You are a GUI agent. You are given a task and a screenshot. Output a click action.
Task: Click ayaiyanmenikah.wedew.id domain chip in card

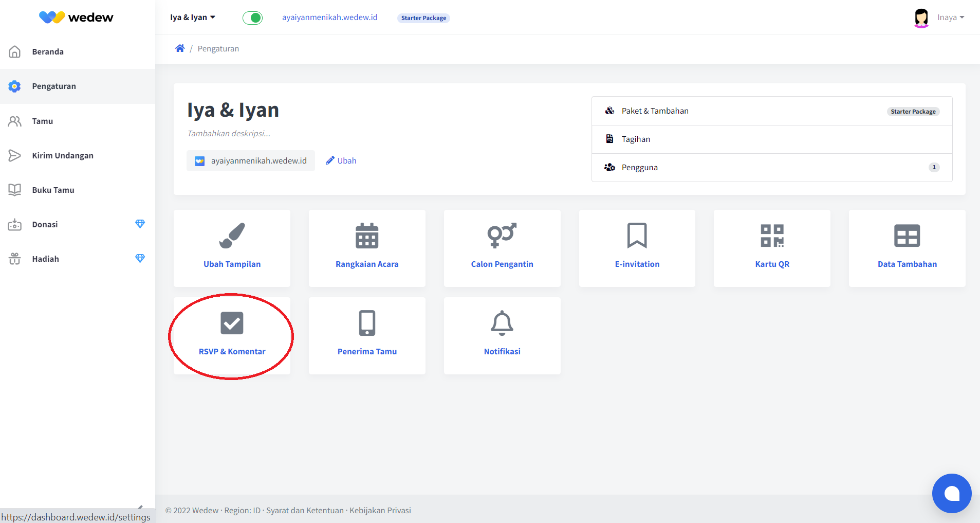pos(251,161)
